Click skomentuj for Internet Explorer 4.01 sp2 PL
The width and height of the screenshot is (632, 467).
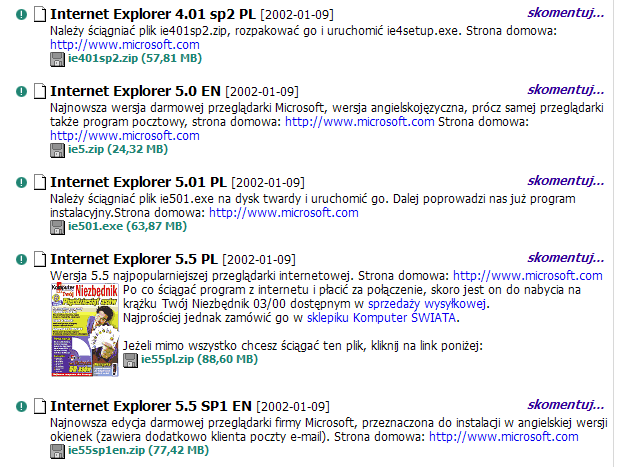(x=566, y=13)
